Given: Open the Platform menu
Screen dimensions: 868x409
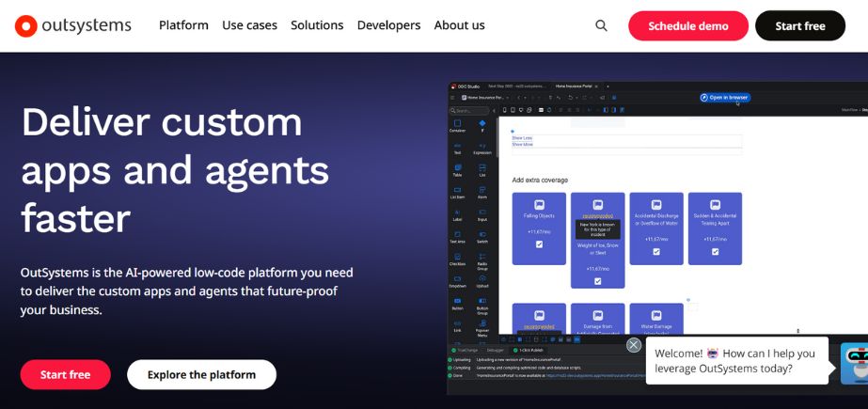Looking at the screenshot, I should [x=183, y=25].
